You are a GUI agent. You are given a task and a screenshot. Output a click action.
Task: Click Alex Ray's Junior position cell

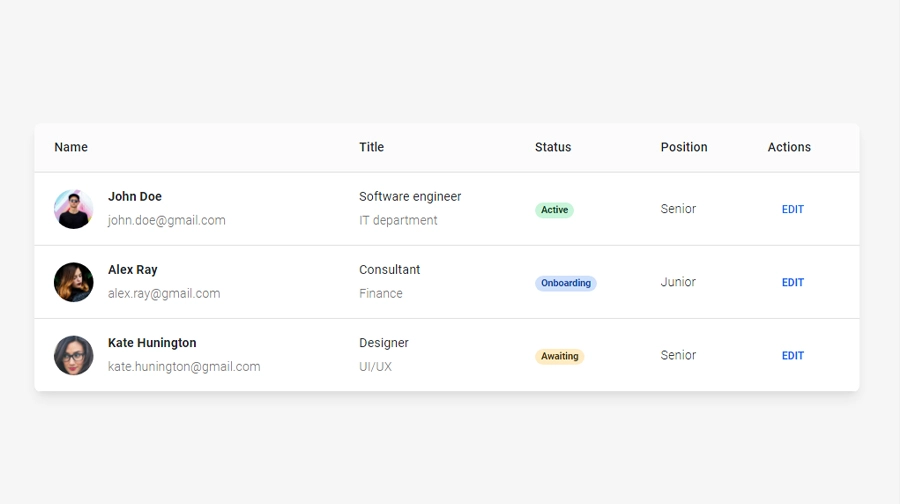click(x=678, y=282)
